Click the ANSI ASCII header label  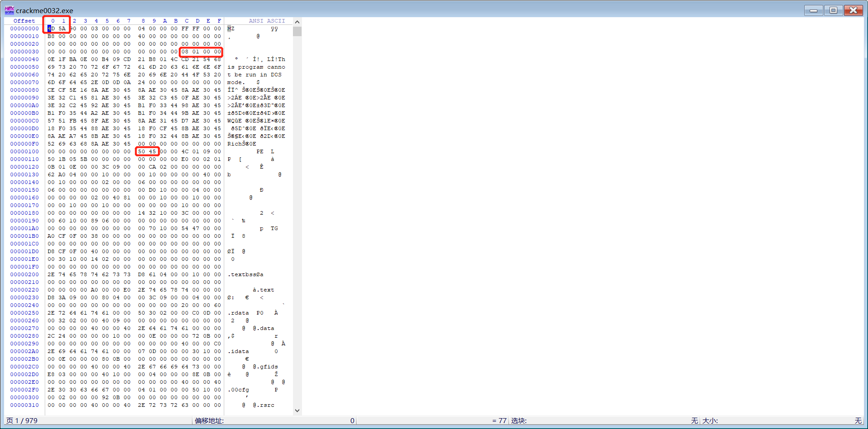[x=267, y=21]
